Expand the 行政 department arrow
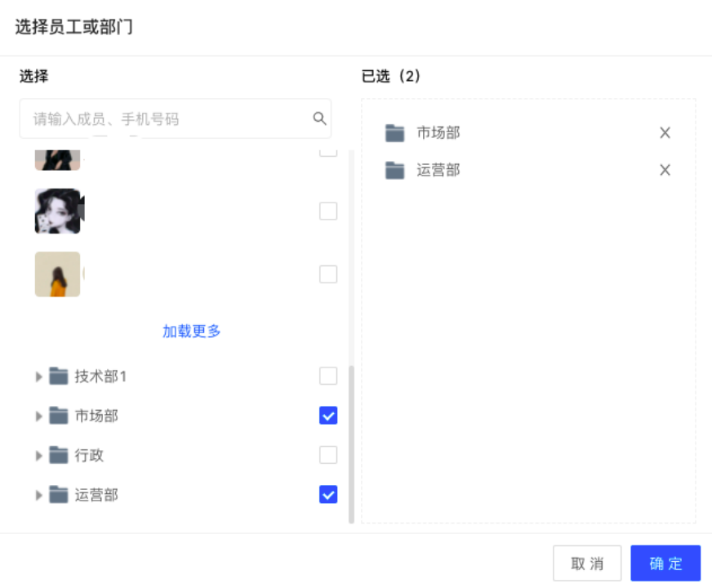 click(38, 455)
